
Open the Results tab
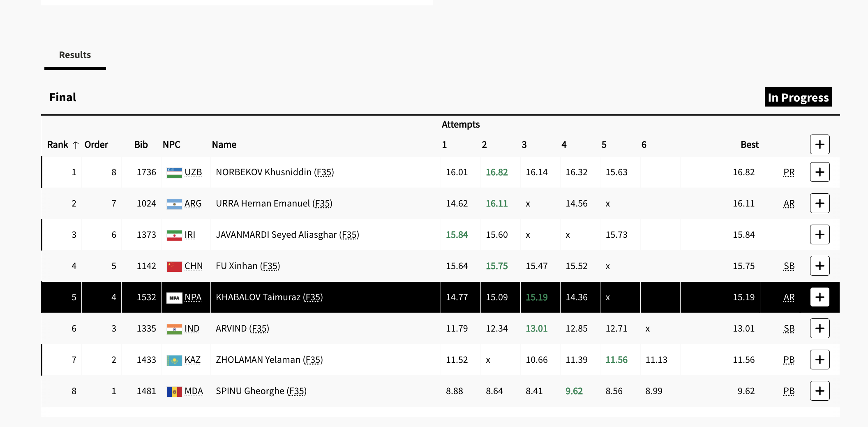tap(75, 55)
